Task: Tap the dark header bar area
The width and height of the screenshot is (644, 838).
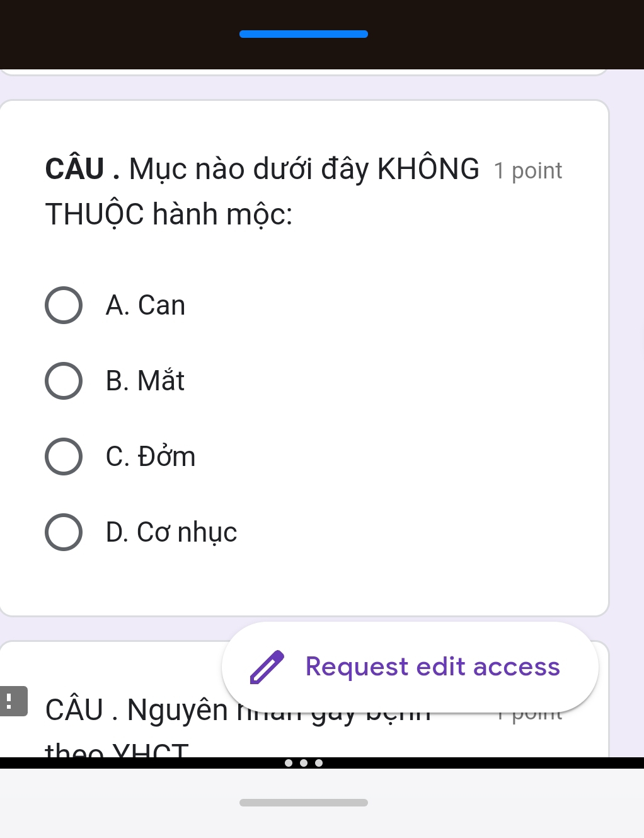Action: tap(322, 35)
